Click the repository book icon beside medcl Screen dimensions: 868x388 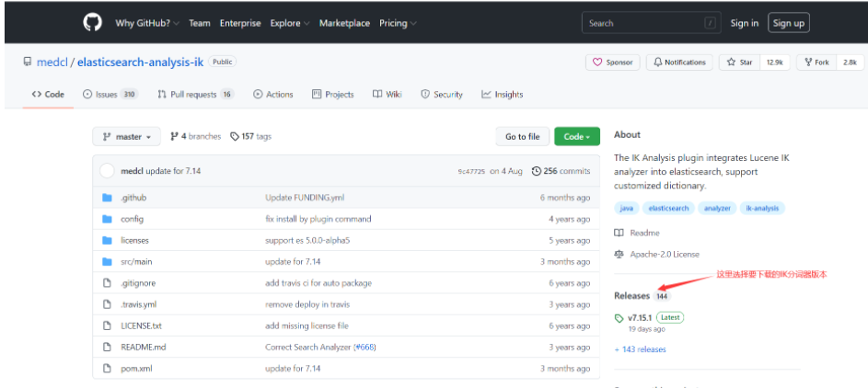(x=27, y=62)
